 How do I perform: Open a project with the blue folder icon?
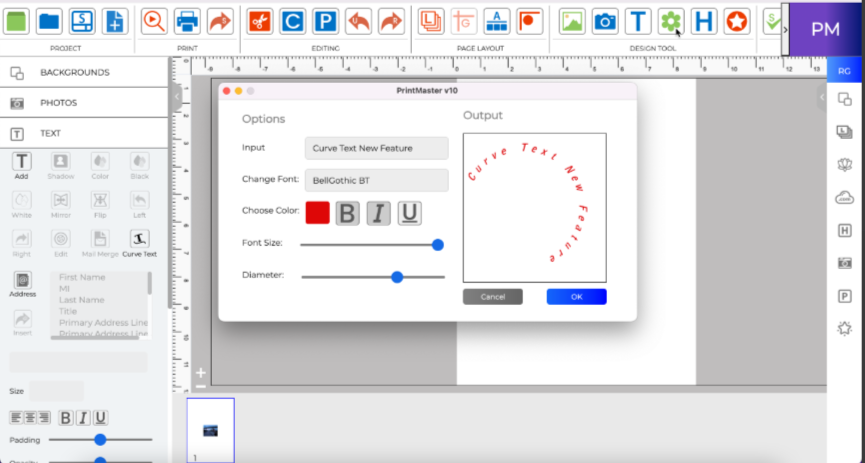click(49, 22)
